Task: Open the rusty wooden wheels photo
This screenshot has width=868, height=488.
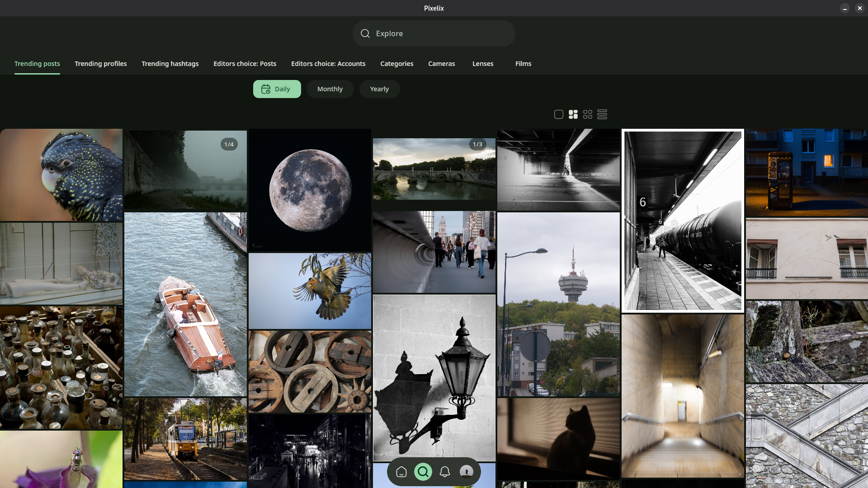Action: pyautogui.click(x=310, y=371)
